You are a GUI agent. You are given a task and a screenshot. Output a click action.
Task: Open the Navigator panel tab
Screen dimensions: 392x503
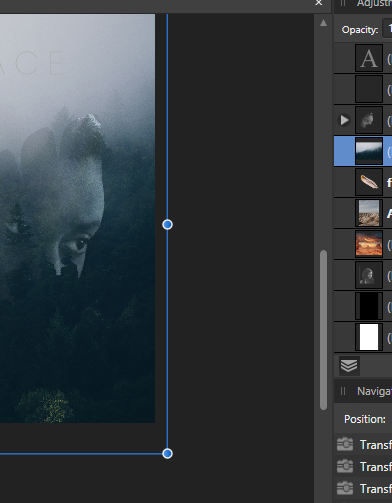click(374, 391)
